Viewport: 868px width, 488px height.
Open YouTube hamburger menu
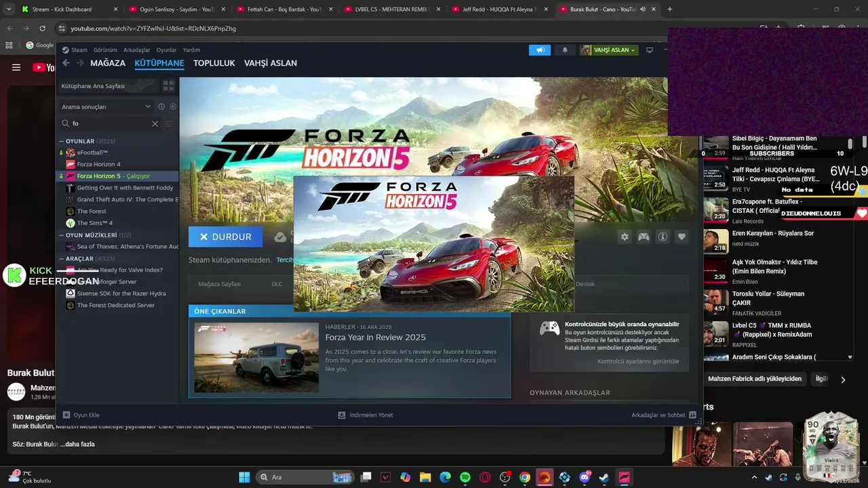click(16, 67)
